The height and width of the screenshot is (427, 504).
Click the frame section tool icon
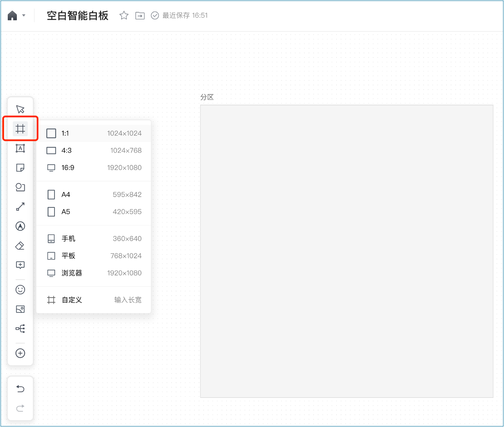coord(20,129)
